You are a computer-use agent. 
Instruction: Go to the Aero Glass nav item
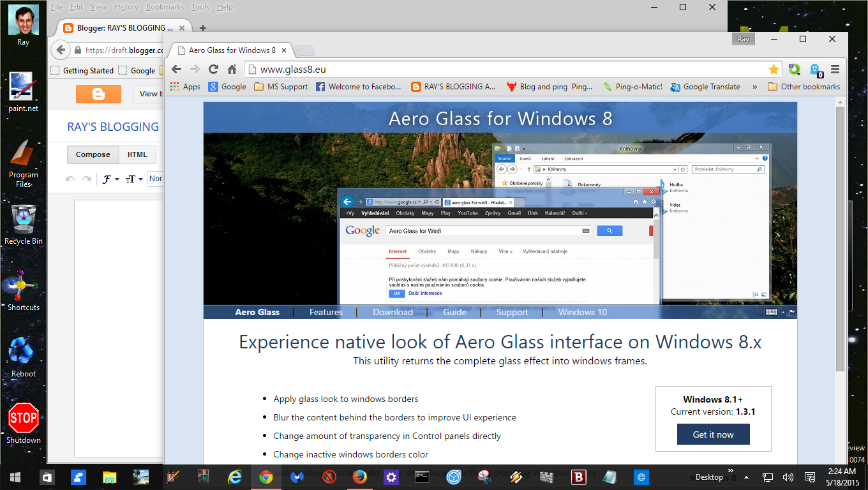coord(257,312)
